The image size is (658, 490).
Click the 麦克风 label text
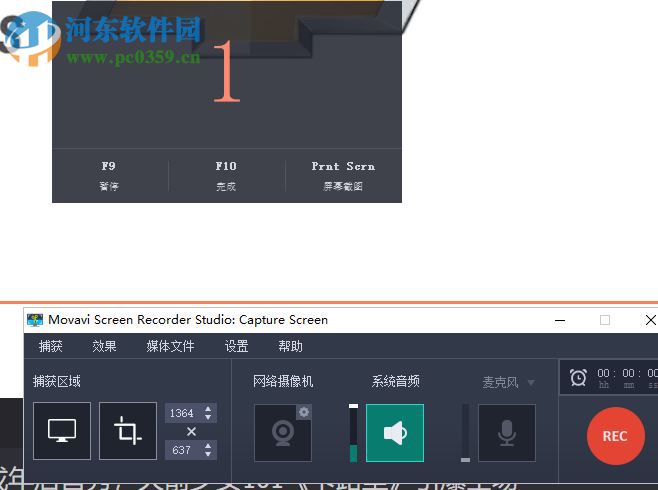(x=500, y=382)
